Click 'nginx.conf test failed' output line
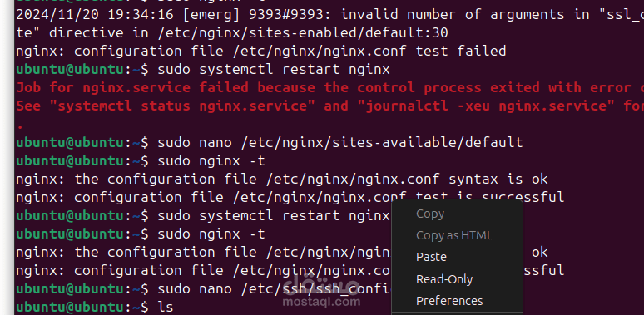The width and height of the screenshot is (644, 315). click(x=260, y=52)
